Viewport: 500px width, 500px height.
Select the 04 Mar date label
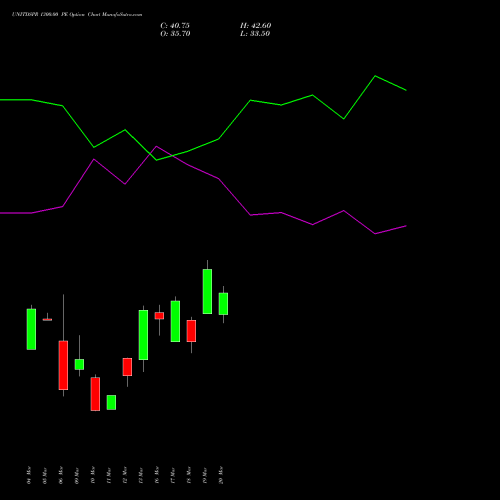coord(29,475)
